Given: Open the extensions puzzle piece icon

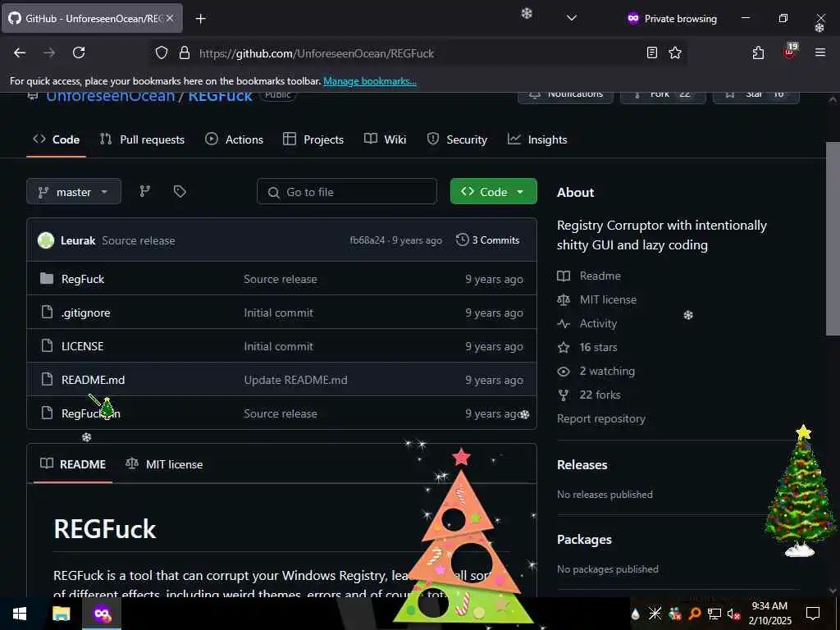Looking at the screenshot, I should [x=758, y=52].
